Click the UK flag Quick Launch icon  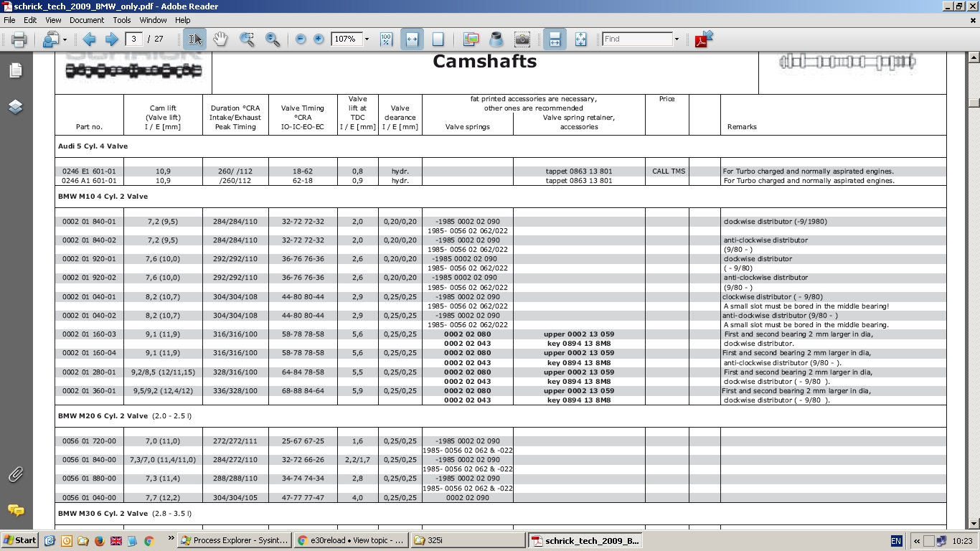click(116, 541)
